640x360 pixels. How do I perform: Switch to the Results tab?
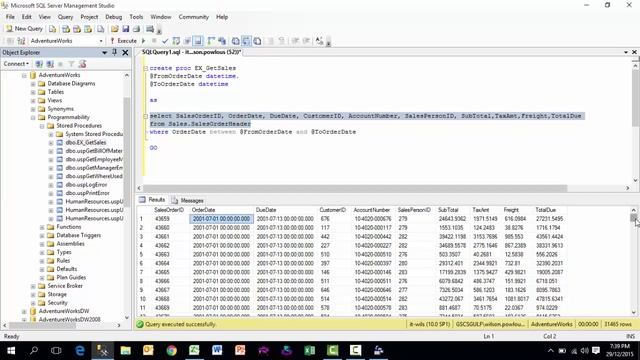pos(152,200)
